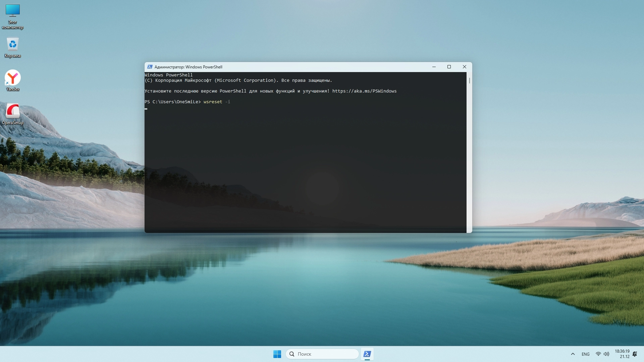Click the PowerShell icon in taskbar

pos(367,354)
